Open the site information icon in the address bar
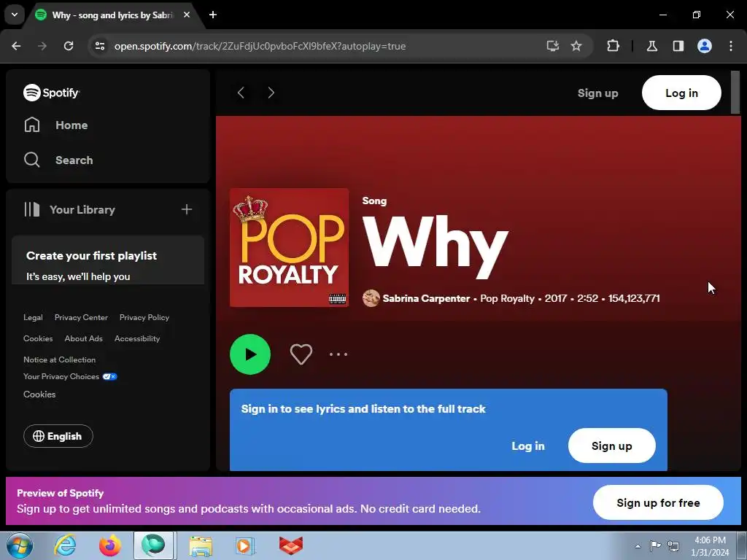The height and width of the screenshot is (560, 747). [99, 46]
